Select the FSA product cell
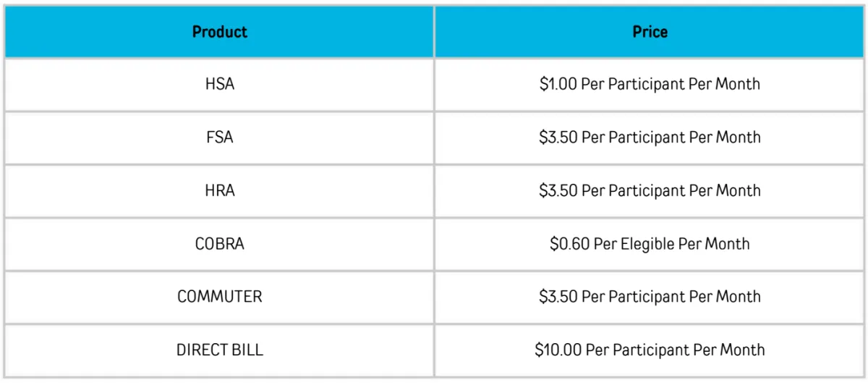 pos(219,138)
